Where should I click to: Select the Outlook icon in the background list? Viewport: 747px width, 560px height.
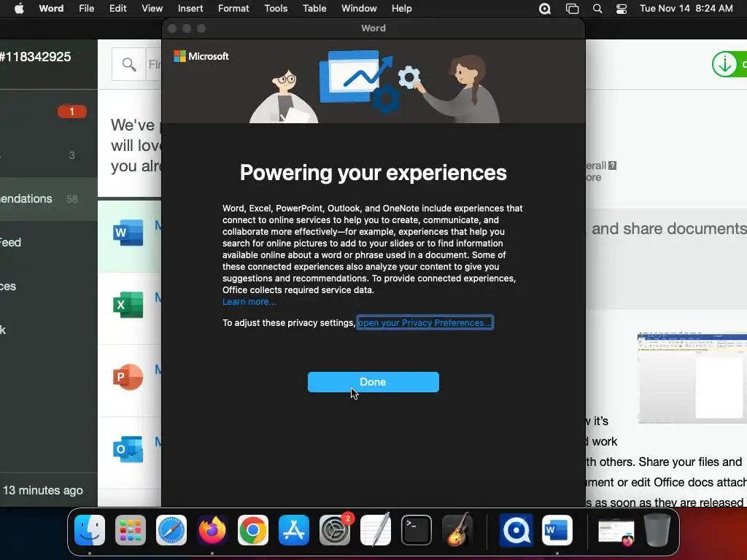pyautogui.click(x=128, y=449)
